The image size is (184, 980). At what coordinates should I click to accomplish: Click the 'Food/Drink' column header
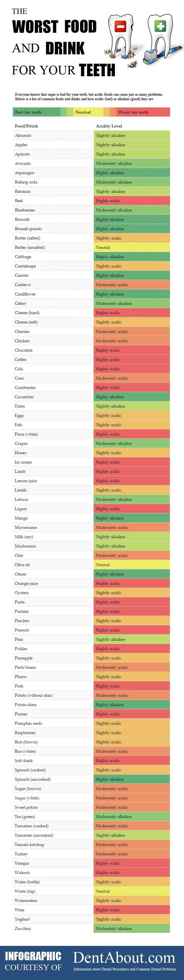point(26,126)
